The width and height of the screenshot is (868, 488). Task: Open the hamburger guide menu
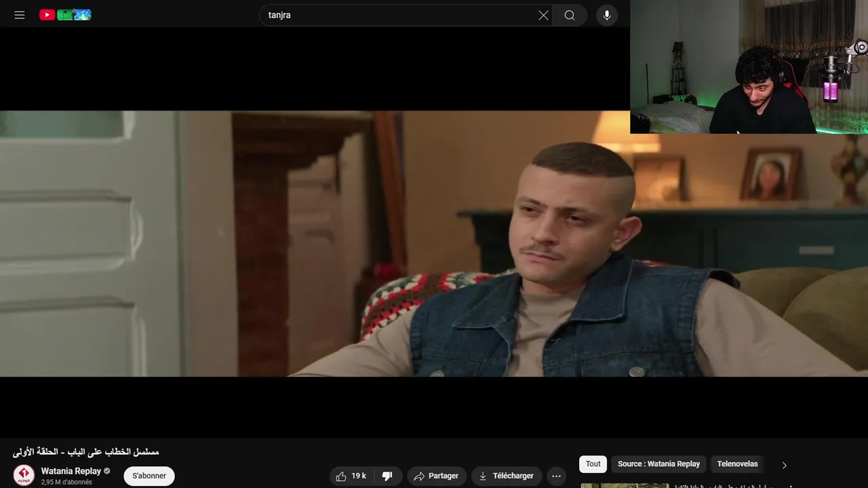20,15
